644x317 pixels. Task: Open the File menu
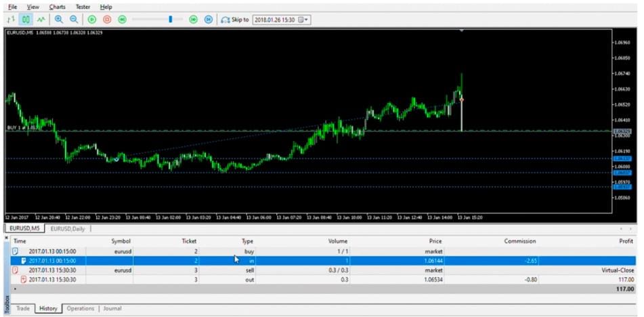(x=12, y=7)
